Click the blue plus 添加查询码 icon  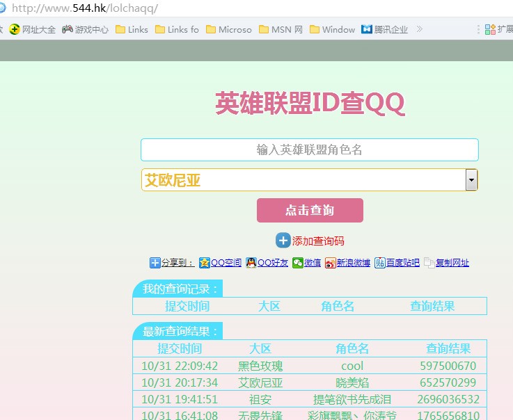pos(283,241)
